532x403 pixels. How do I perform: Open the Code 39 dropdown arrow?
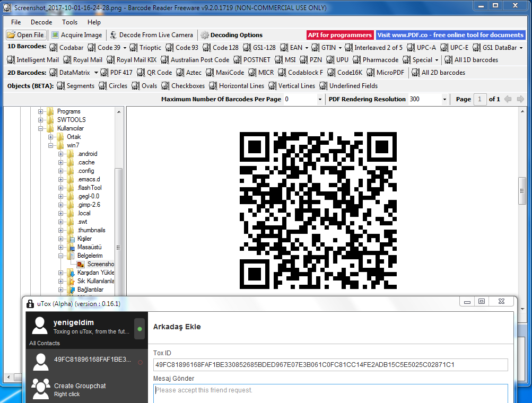(x=125, y=48)
